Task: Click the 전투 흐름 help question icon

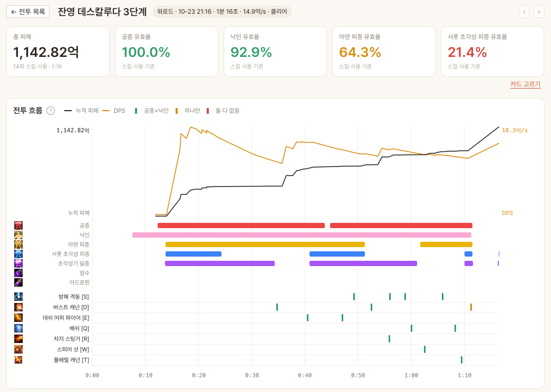Action: [x=51, y=111]
